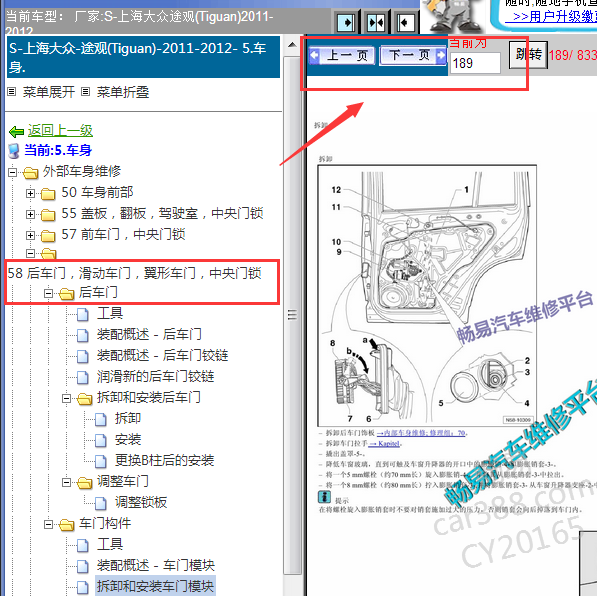Screen dimensions: 597x596
Task: Open the Kapitel link in instructions
Action: 385,444
